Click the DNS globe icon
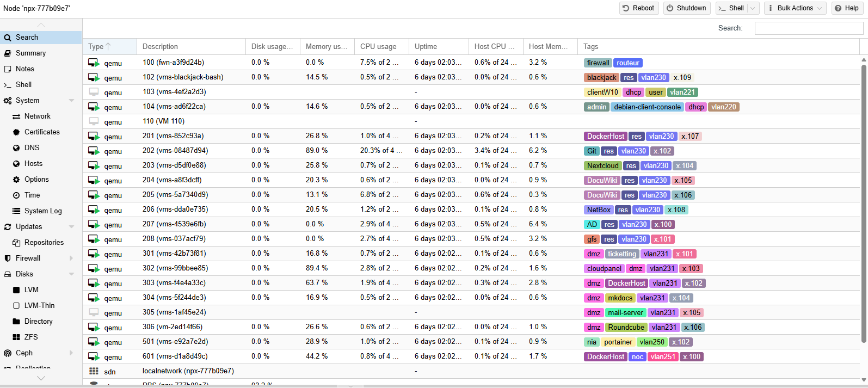This screenshot has width=868, height=388. point(16,148)
